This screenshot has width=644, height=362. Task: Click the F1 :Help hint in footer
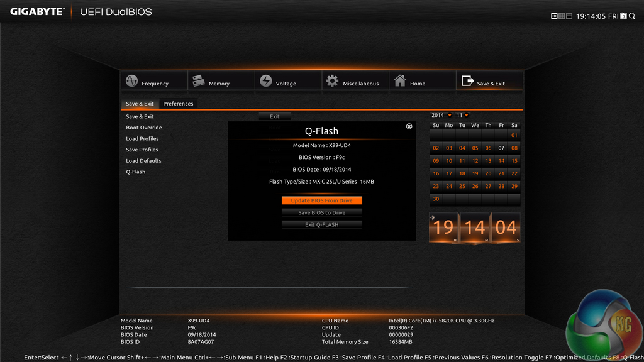click(x=267, y=358)
